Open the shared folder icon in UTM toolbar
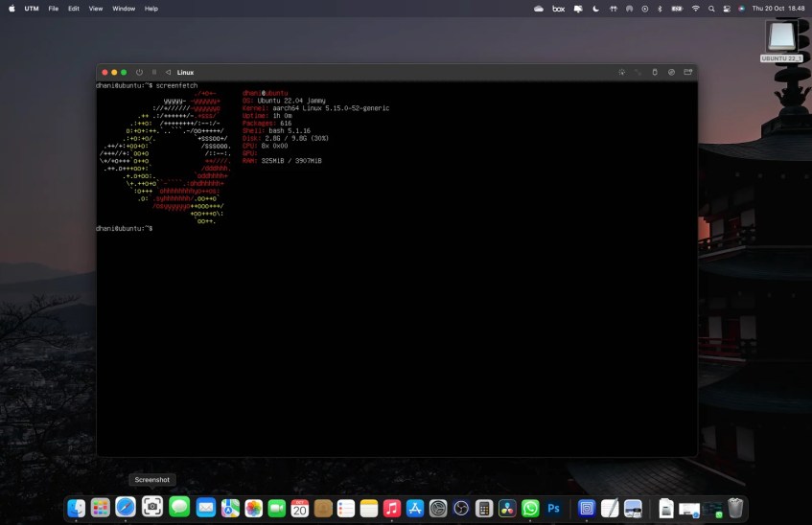812x525 pixels. [687, 73]
